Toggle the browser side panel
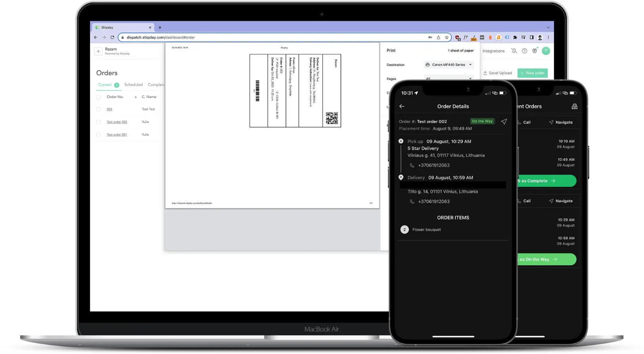The image size is (644, 354). (531, 37)
